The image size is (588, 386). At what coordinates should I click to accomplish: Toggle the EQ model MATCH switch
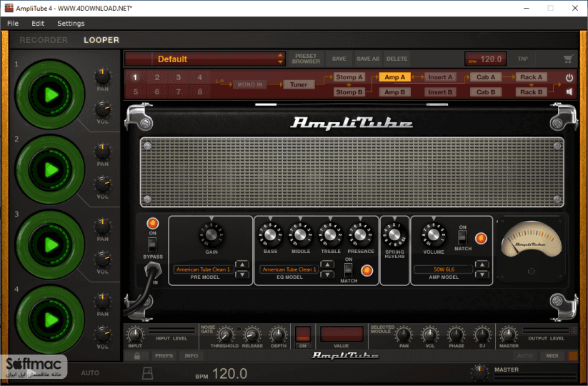point(349,270)
